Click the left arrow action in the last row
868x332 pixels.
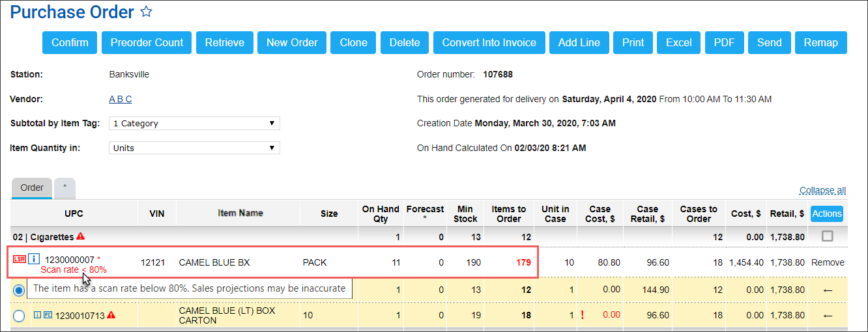(x=828, y=316)
